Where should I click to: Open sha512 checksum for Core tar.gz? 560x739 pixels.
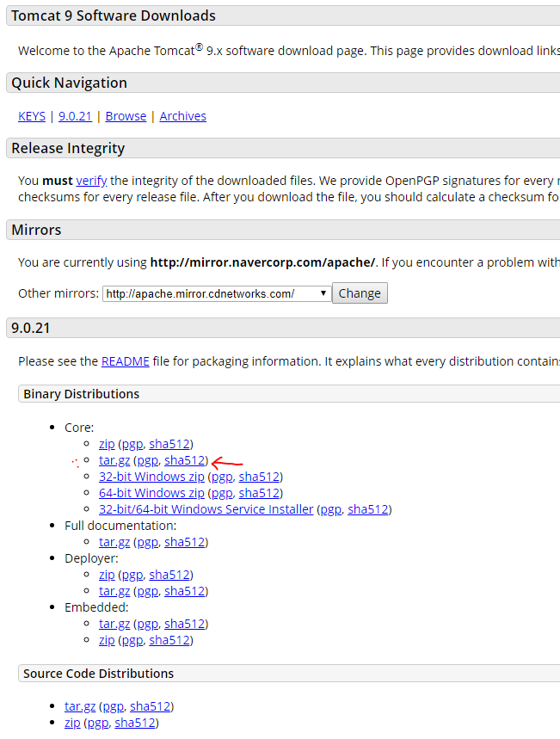click(x=185, y=460)
